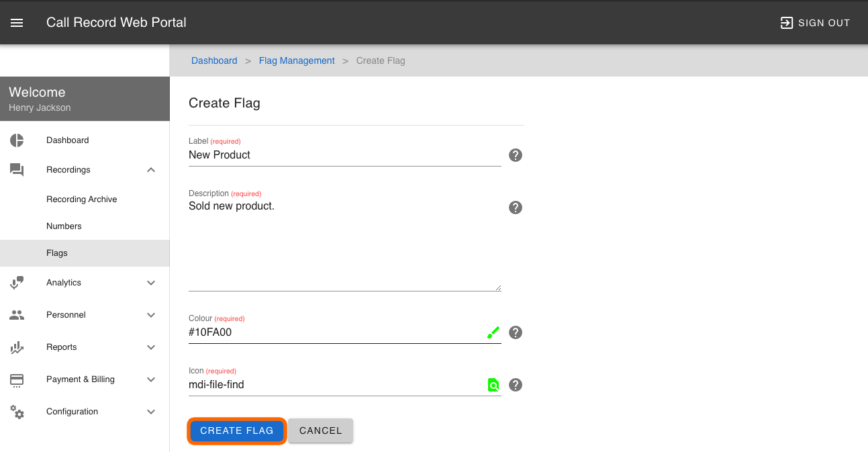
Task: Expand the Payment & Billing section
Action: [151, 379]
